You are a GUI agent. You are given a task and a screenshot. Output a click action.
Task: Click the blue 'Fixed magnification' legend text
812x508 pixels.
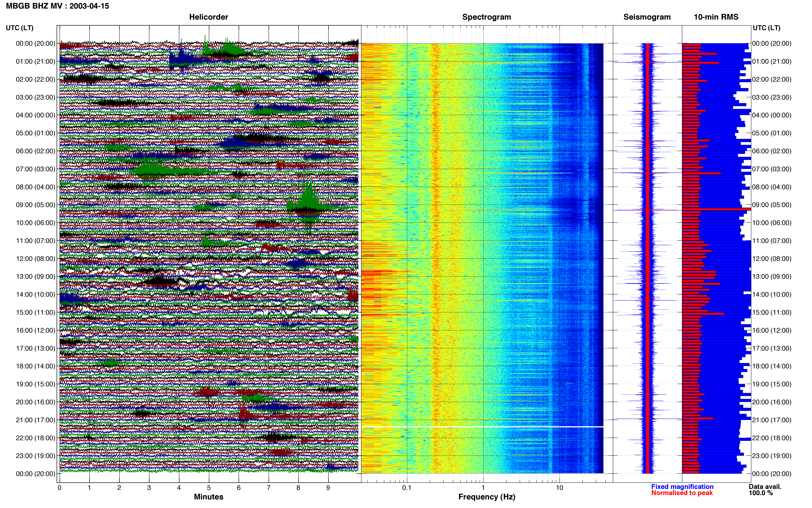682,486
